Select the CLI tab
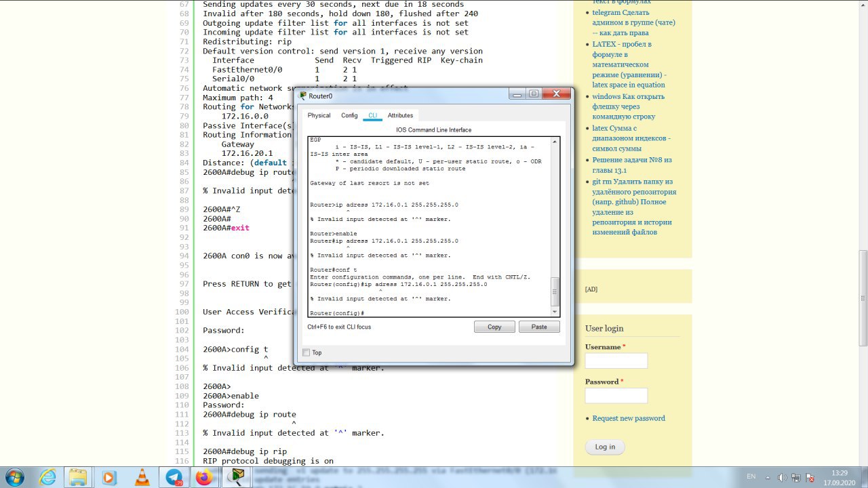This screenshot has width=868, height=488. (372, 115)
